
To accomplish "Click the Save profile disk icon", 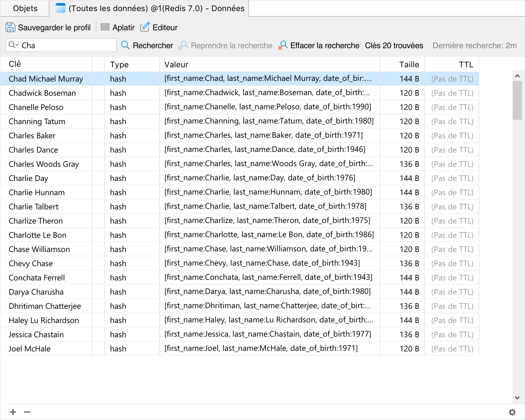I will (x=10, y=27).
